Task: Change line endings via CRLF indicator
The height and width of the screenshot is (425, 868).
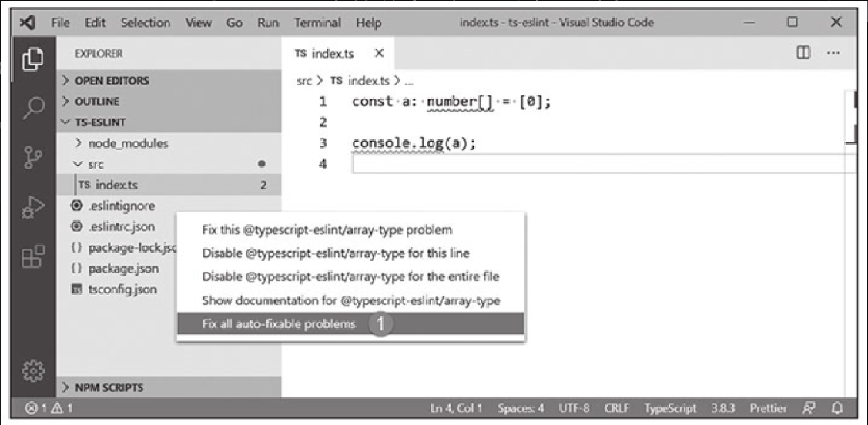Action: click(616, 408)
